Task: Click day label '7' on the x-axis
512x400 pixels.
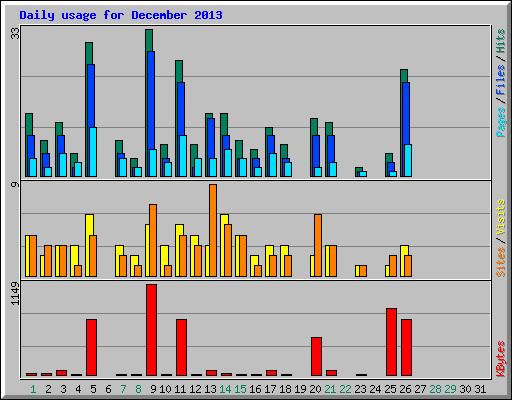Action: [123, 389]
